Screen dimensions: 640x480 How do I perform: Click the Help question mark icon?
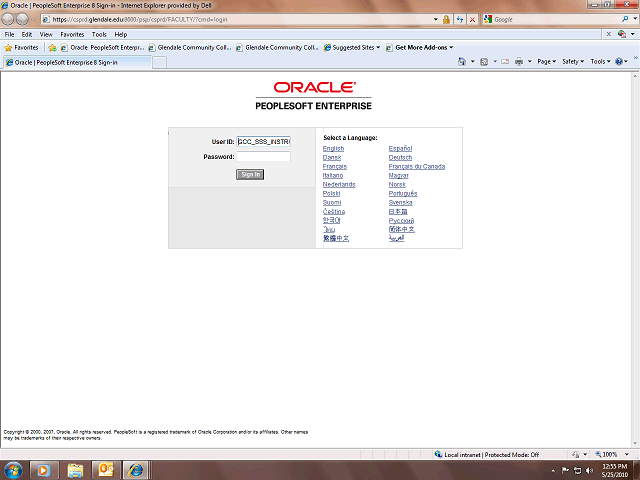[619, 62]
